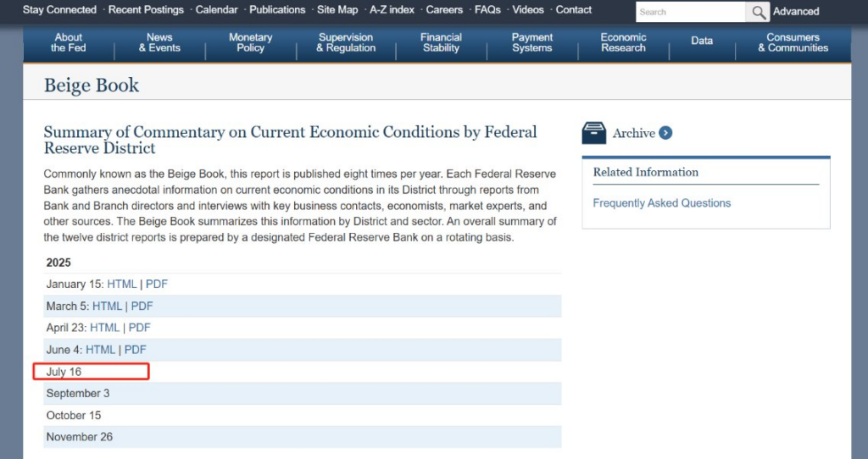The height and width of the screenshot is (459, 868).
Task: Click Site Map in top bar
Action: 337,10
